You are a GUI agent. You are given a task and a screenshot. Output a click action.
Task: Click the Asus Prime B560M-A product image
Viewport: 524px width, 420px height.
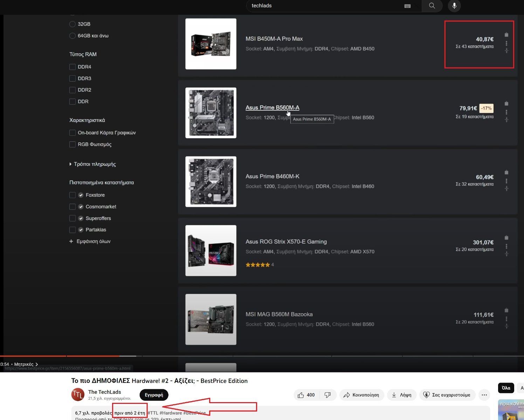coord(211,113)
